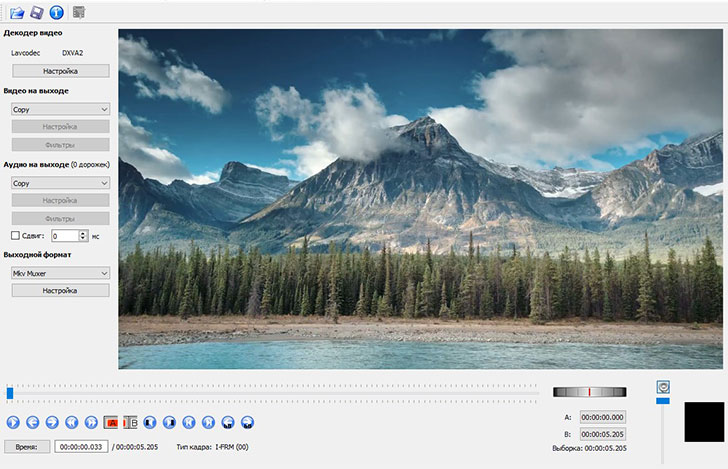Expand the Видео на выходе codec dropdown

(60, 109)
